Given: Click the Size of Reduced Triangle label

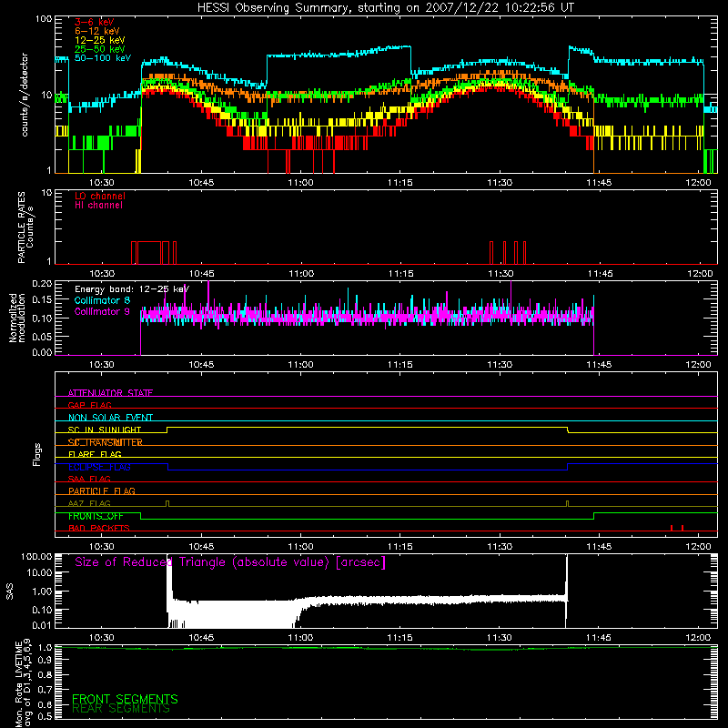Looking at the screenshot, I should pos(230,562).
